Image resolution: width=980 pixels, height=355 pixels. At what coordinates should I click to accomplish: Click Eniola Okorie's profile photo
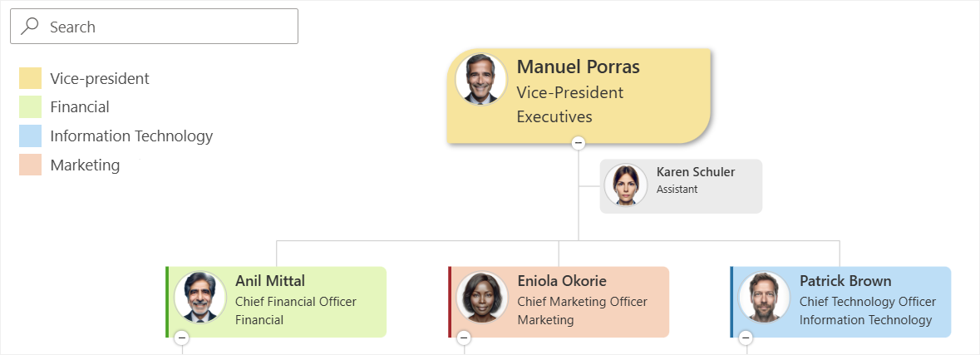(482, 298)
